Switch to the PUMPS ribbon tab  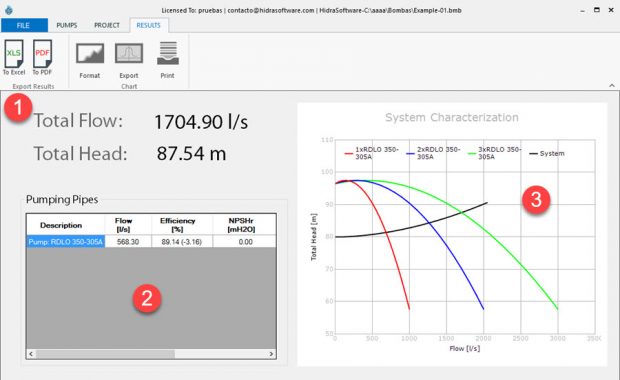(66, 25)
